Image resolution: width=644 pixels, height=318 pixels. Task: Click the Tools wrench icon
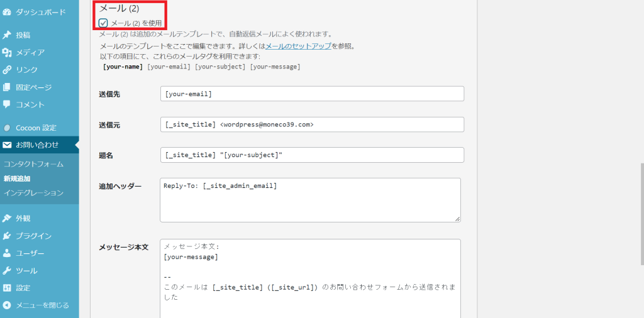coord(7,271)
